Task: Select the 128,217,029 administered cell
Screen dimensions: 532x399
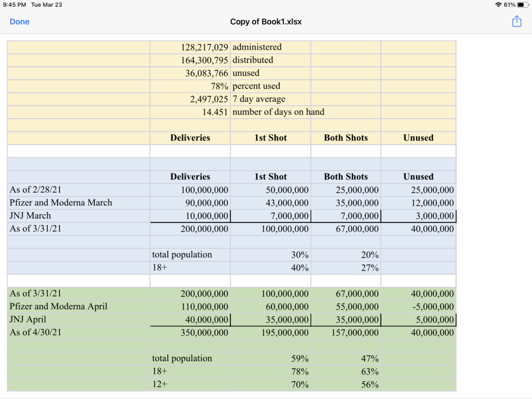Action: [x=205, y=47]
